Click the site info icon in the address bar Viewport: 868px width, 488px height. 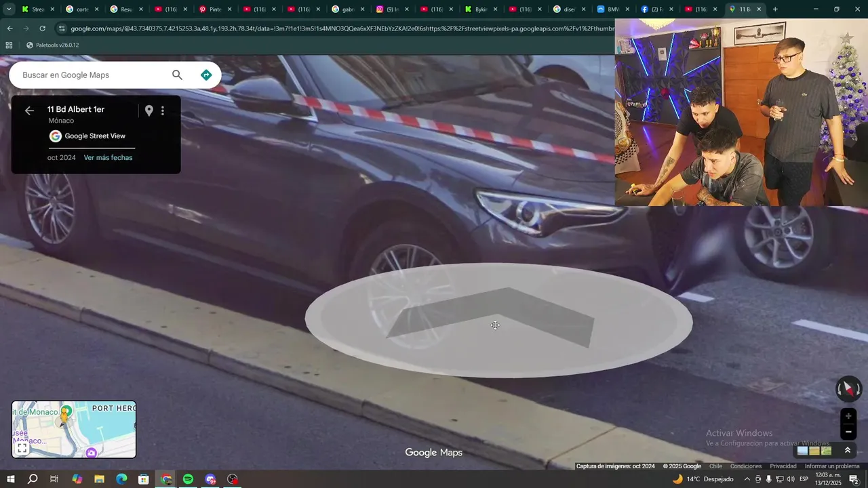point(62,28)
